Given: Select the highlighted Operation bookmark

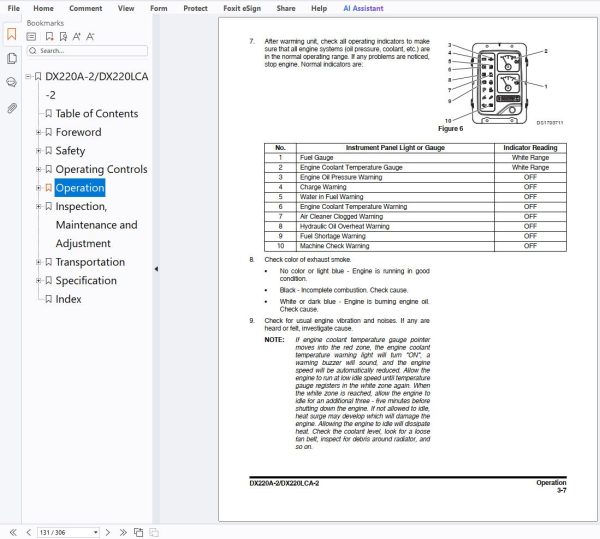Looking at the screenshot, I should 80,188.
